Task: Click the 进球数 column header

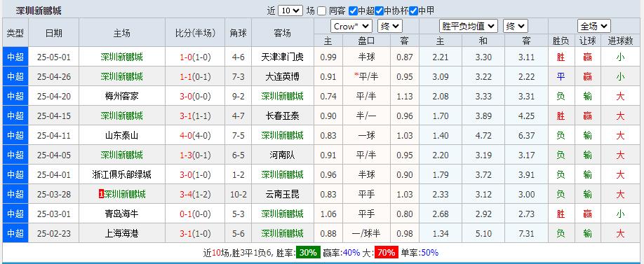Action: pyautogui.click(x=620, y=41)
